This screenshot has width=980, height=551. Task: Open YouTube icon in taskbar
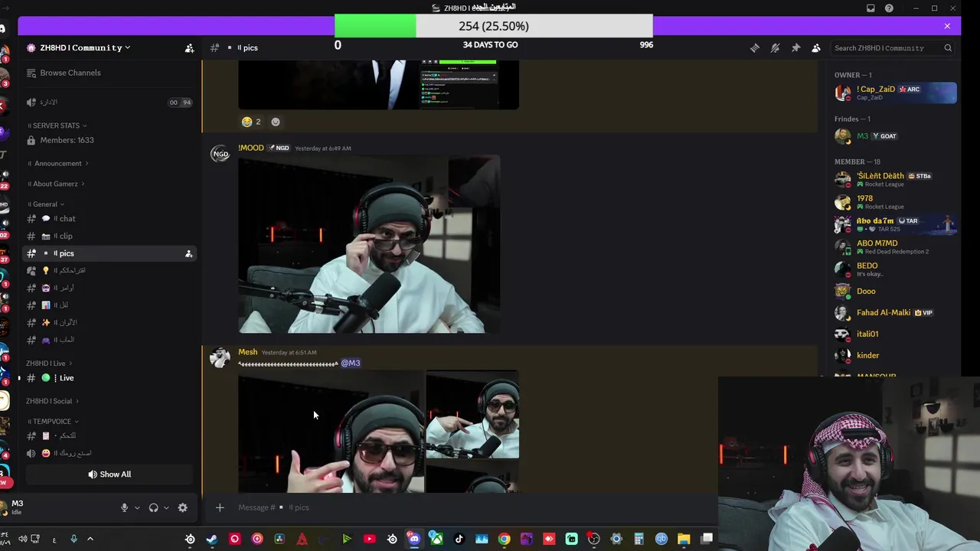pyautogui.click(x=369, y=540)
